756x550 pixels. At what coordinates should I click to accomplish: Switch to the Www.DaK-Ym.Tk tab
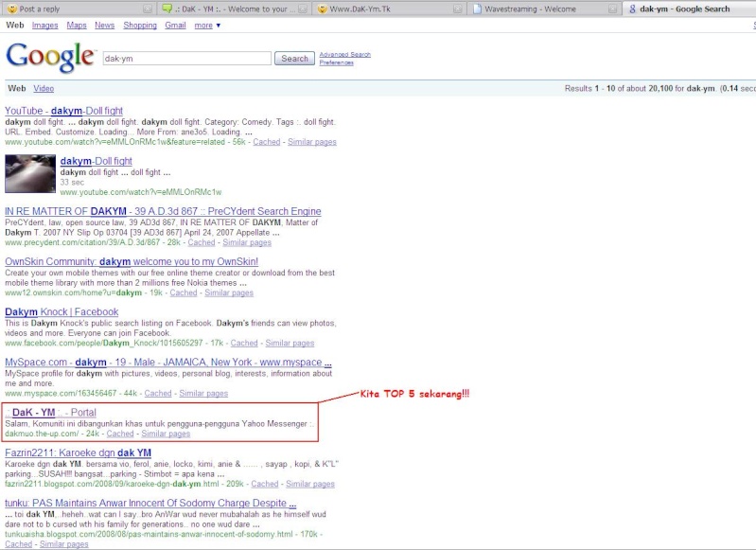pyautogui.click(x=389, y=9)
